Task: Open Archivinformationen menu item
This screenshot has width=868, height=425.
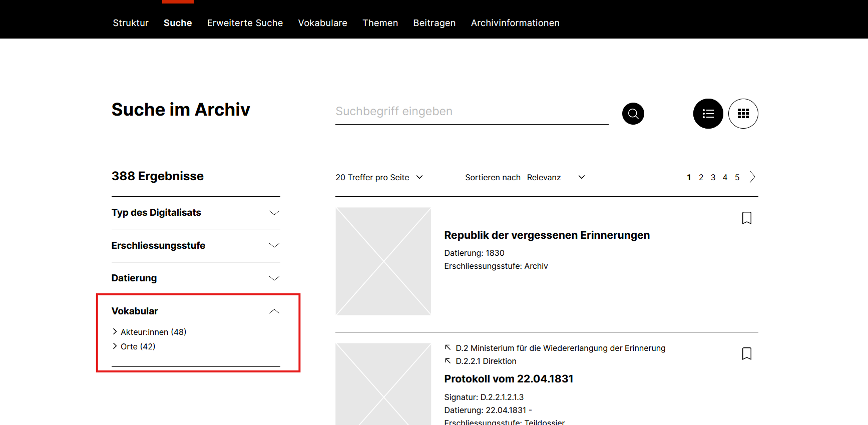Action: tap(515, 23)
